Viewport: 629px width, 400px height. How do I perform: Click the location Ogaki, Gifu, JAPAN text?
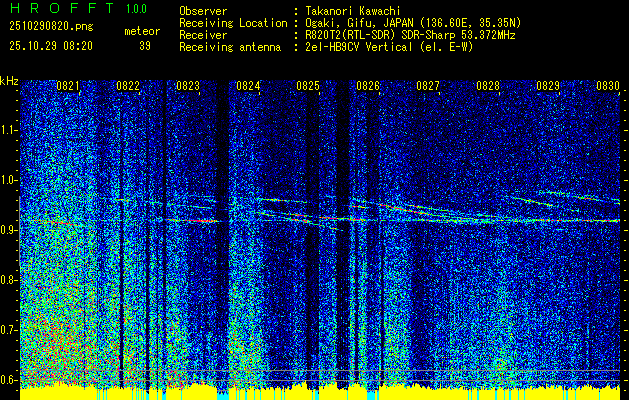[413, 23]
